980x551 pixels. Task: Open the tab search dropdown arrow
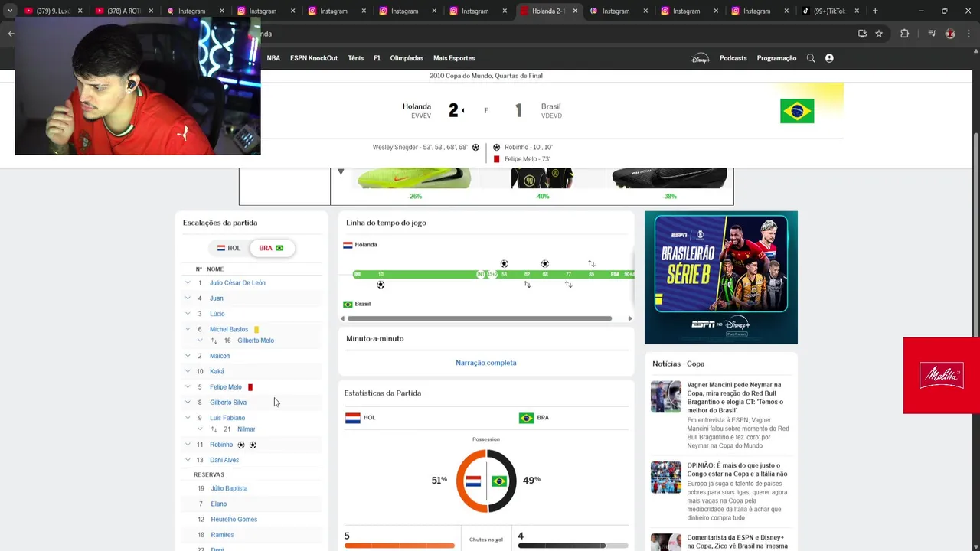[x=9, y=11]
